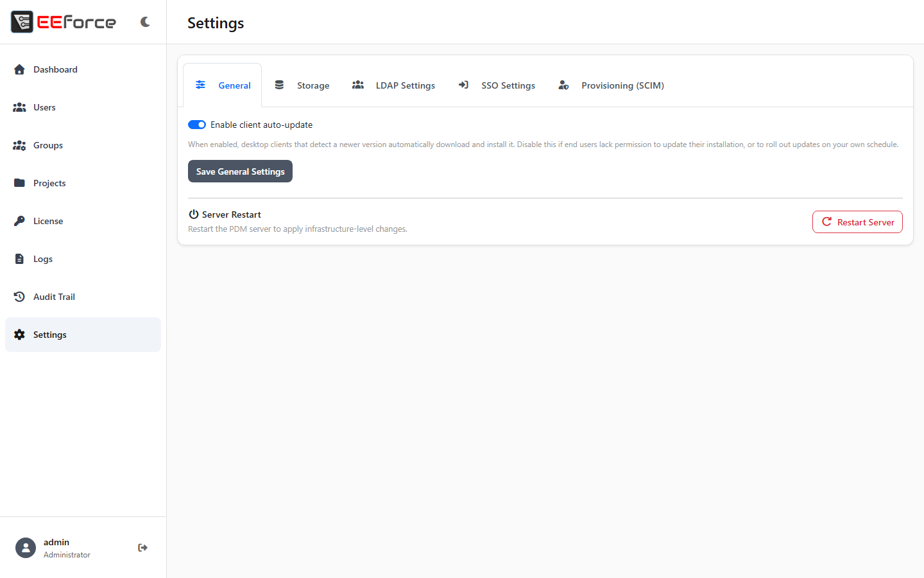Go to the Users page
924x578 pixels.
[x=83, y=107]
